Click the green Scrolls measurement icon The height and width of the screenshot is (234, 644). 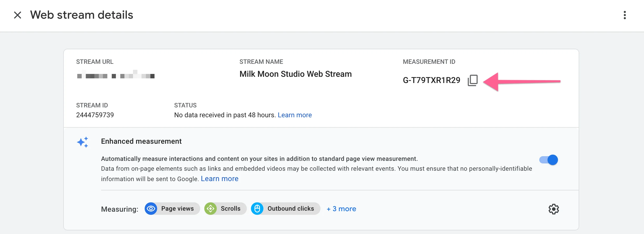coord(211,209)
